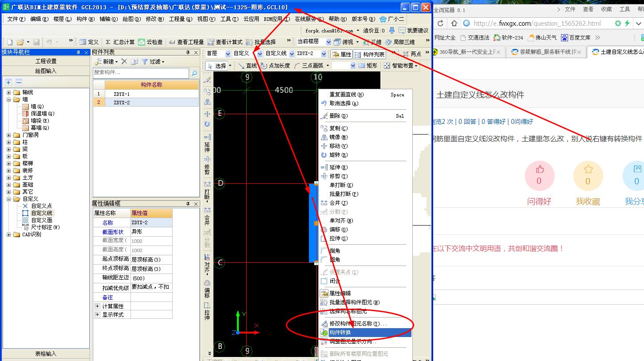Click the 新建 new component button

coord(106,62)
